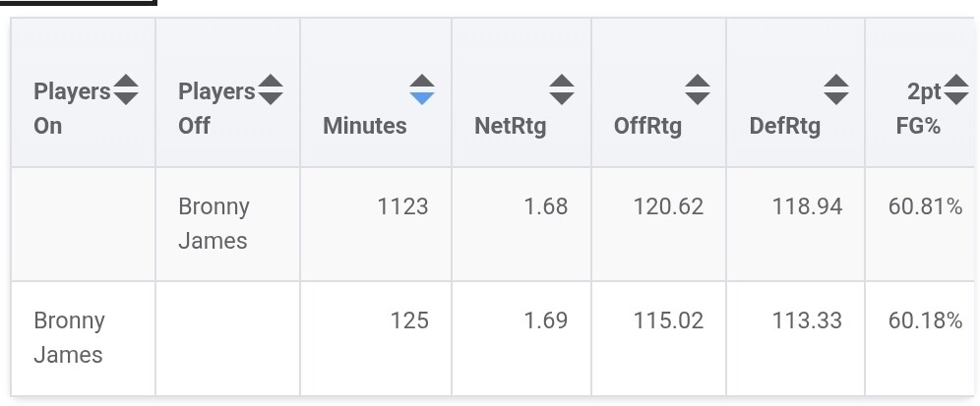
Task: Click the NetRtg column header label
Action: point(510,126)
